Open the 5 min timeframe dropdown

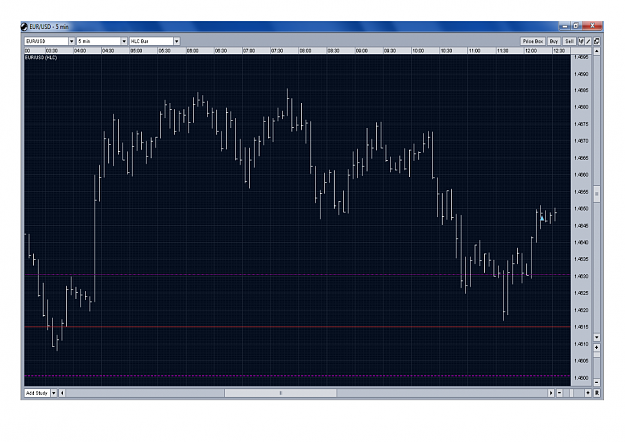pos(124,41)
